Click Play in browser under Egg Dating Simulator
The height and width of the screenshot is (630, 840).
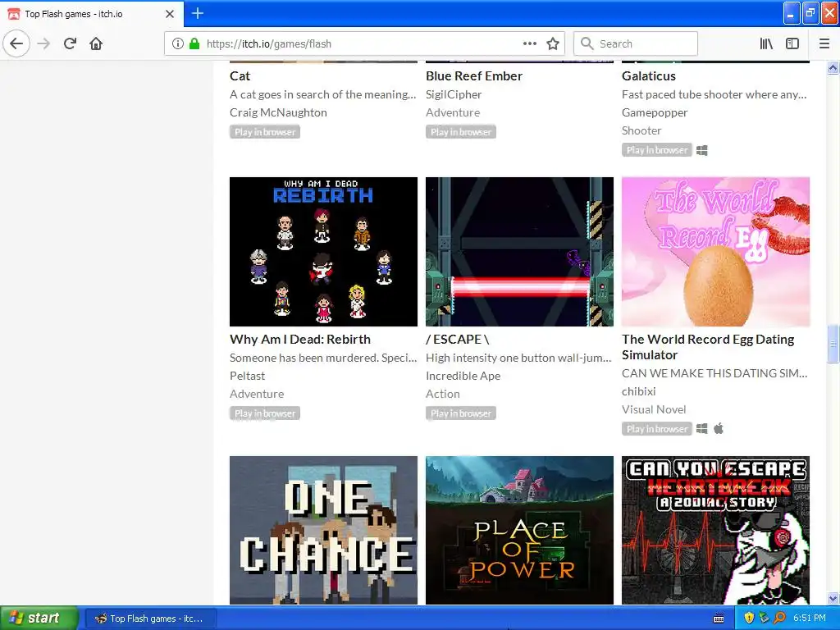pos(657,428)
